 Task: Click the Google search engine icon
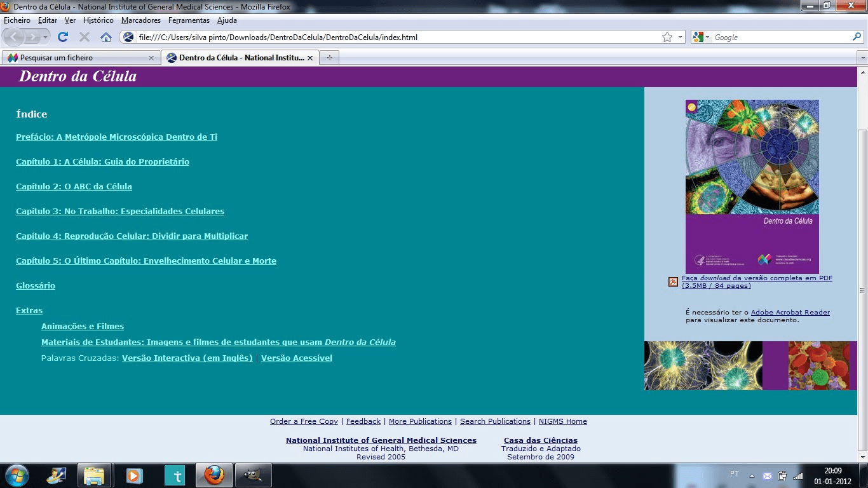[x=698, y=37]
